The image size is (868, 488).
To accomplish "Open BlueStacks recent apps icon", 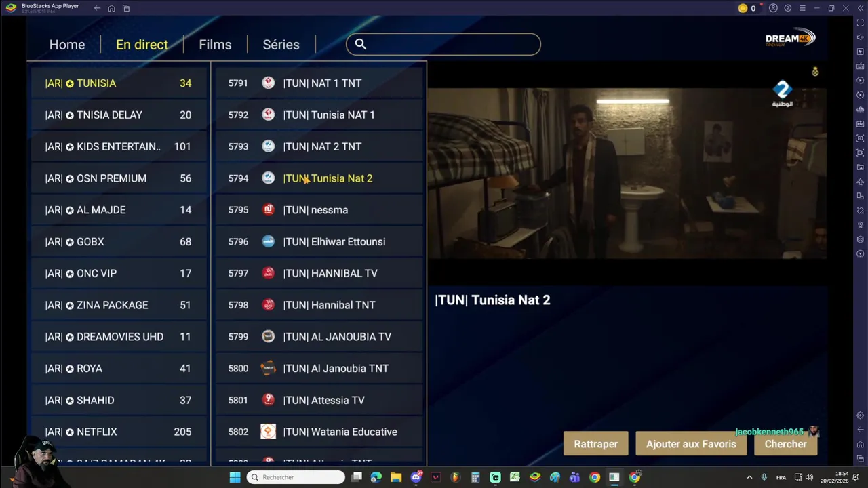I will (126, 8).
